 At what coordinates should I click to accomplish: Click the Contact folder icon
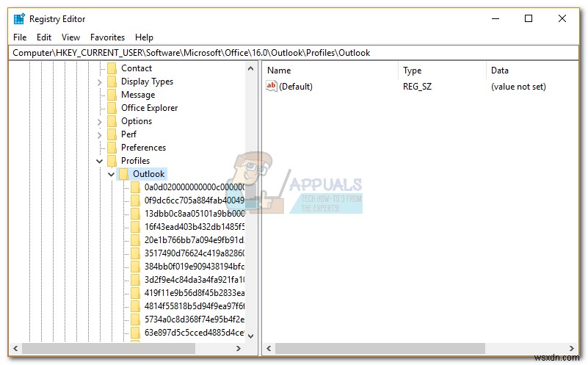112,68
